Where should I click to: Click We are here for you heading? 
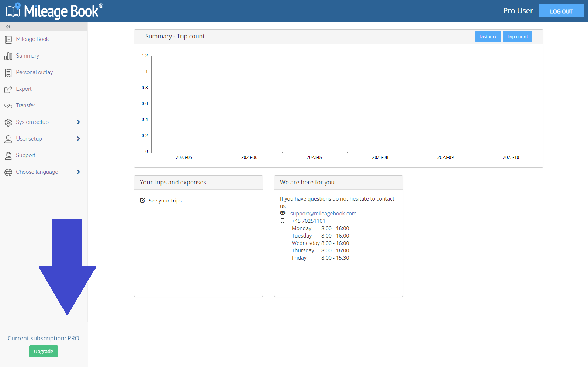coord(307,182)
